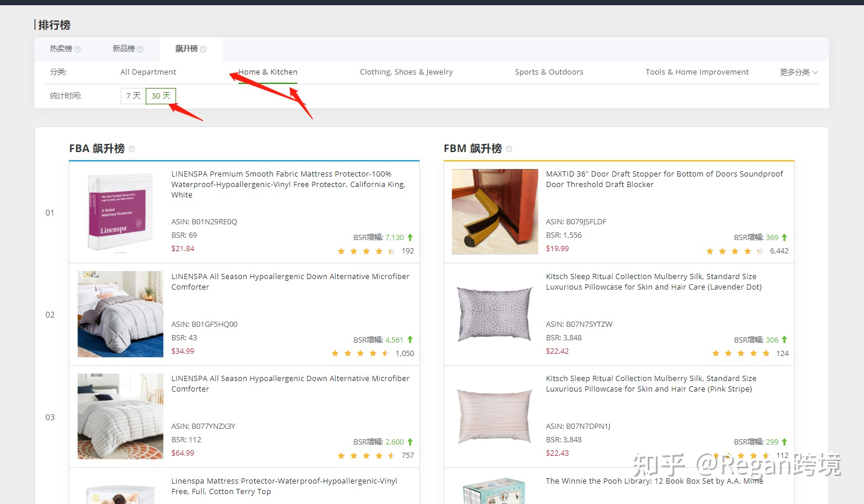Click the BSR增幅 7,130 value
The height and width of the screenshot is (504, 864).
pos(395,238)
